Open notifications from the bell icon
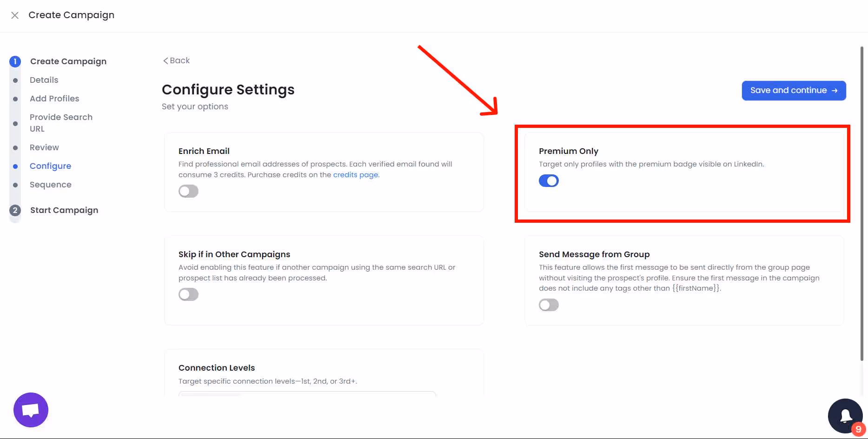Image resolution: width=868 pixels, height=439 pixels. (x=845, y=416)
